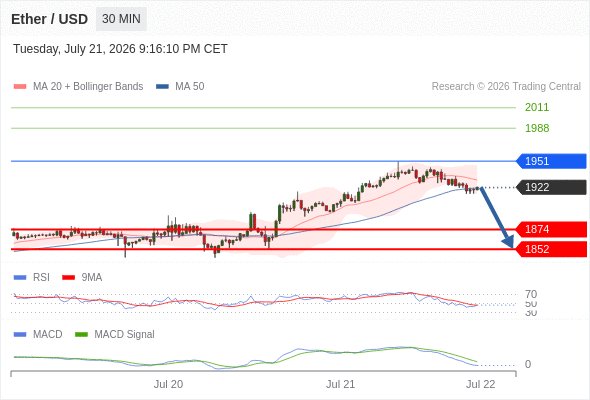The width and height of the screenshot is (590, 400).
Task: Click the Jul 21 date marker
Action: 340,384
